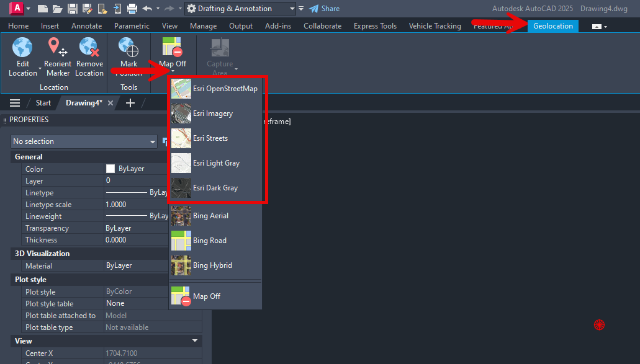Collapse the Plot style section header
This screenshot has height=364, width=640.
click(x=30, y=280)
